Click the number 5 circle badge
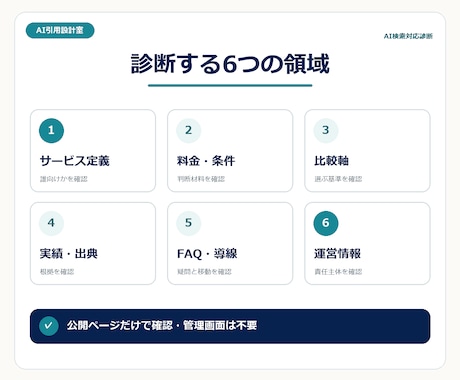The height and width of the screenshot is (380, 460). coord(189,223)
